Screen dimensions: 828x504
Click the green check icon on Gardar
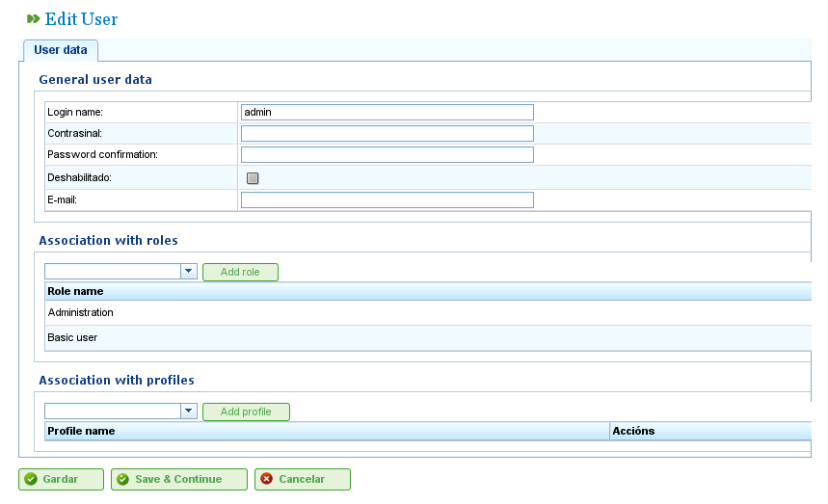click(31, 479)
